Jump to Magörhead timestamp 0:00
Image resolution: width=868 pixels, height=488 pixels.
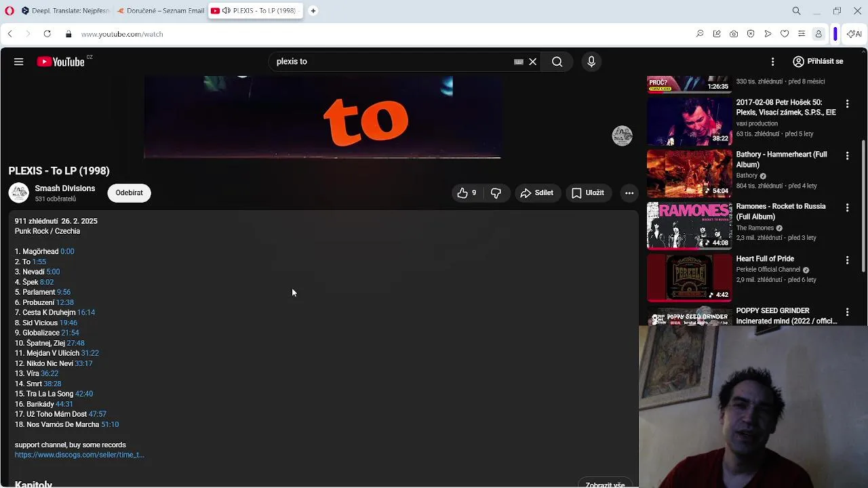tap(67, 251)
